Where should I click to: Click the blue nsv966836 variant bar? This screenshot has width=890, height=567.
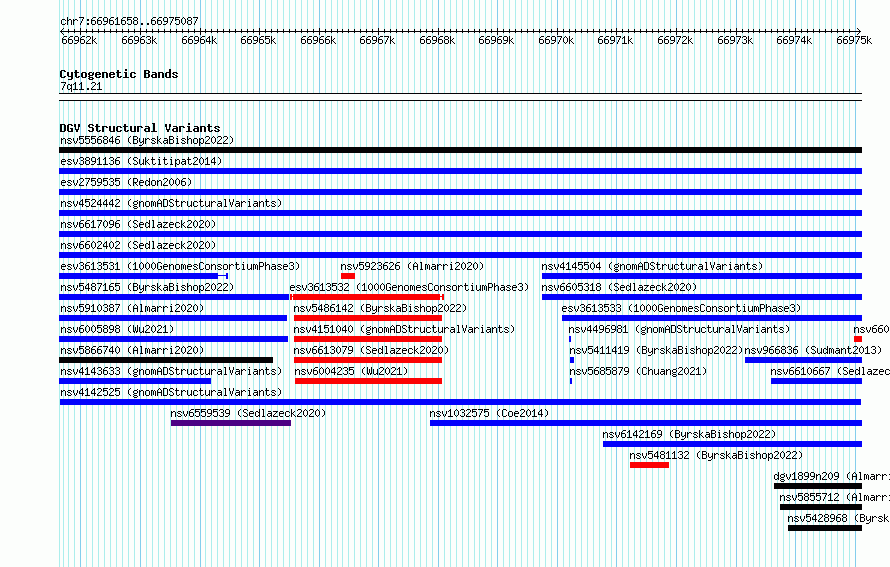803,360
